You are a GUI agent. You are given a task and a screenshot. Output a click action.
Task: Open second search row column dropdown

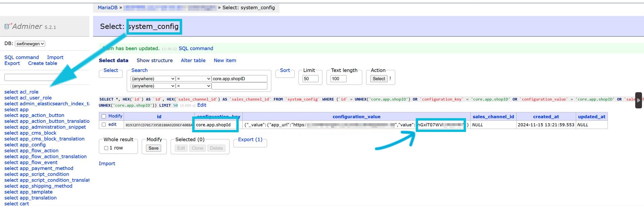(x=153, y=86)
